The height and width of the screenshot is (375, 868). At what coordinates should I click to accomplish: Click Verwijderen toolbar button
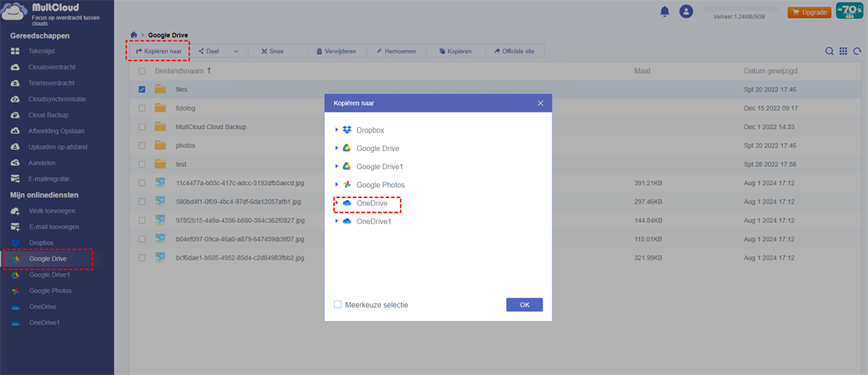tap(336, 51)
